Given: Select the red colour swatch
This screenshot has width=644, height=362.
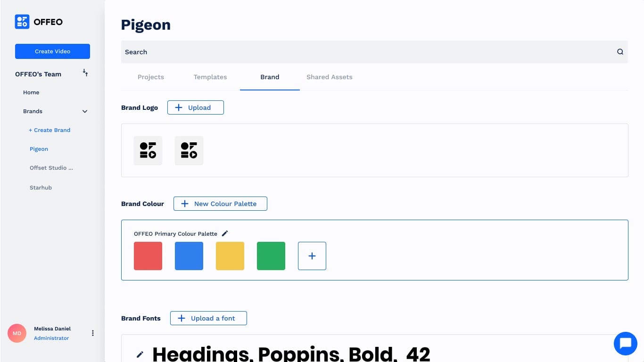Looking at the screenshot, I should pos(148,256).
